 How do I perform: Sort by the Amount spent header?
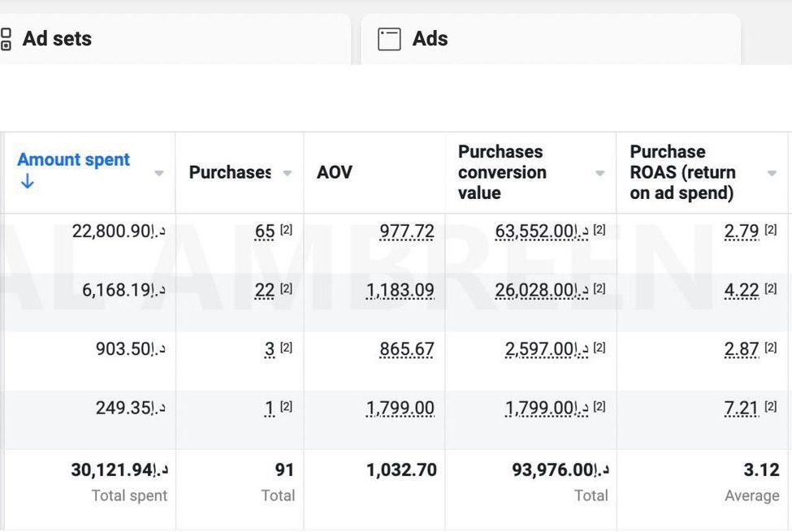73,160
